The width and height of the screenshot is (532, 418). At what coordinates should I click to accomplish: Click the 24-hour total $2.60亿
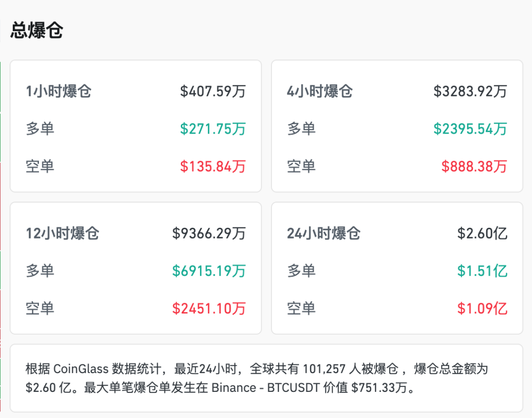coord(482,233)
